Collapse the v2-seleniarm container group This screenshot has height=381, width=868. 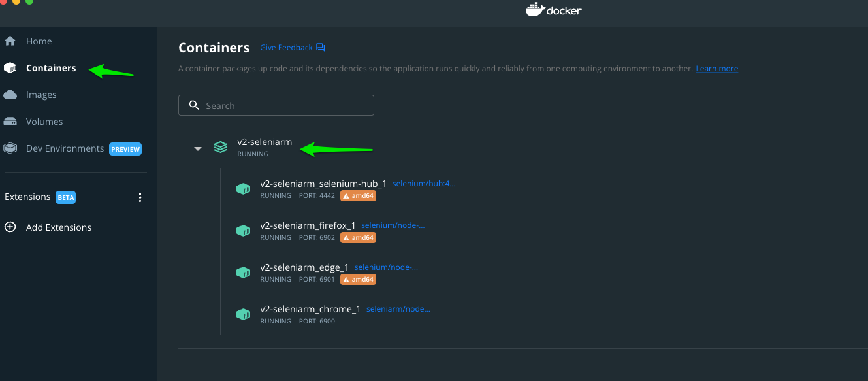198,149
